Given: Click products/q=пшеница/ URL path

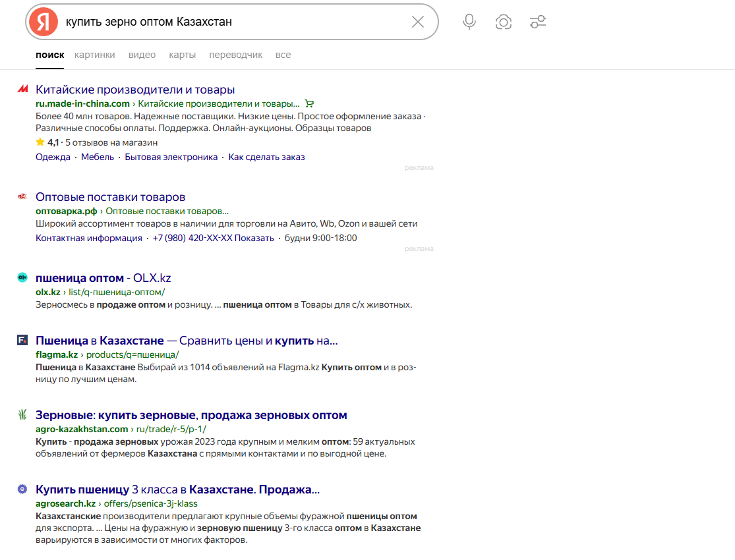Looking at the screenshot, I should [x=132, y=354].
